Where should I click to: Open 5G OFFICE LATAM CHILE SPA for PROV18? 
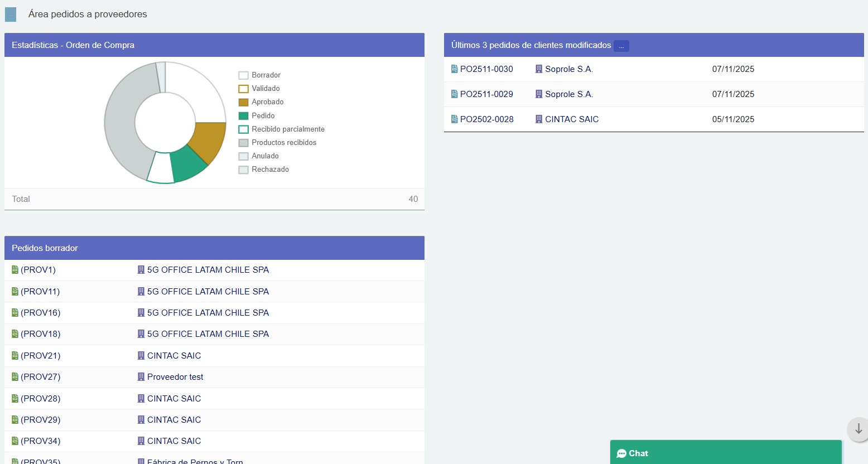[208, 334]
